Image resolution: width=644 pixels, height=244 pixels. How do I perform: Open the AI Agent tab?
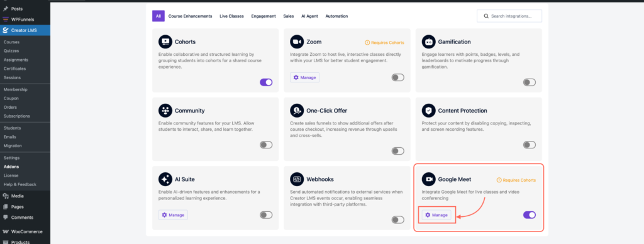tap(309, 16)
